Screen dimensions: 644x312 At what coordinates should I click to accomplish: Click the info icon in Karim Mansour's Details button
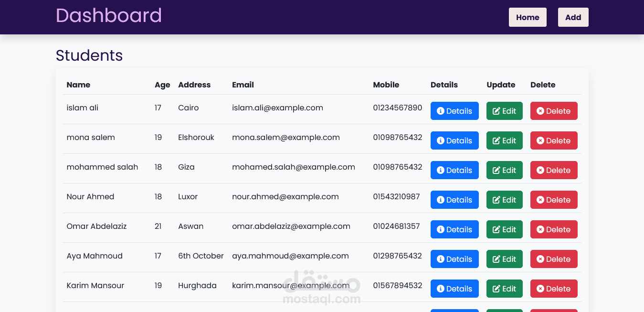click(x=441, y=289)
